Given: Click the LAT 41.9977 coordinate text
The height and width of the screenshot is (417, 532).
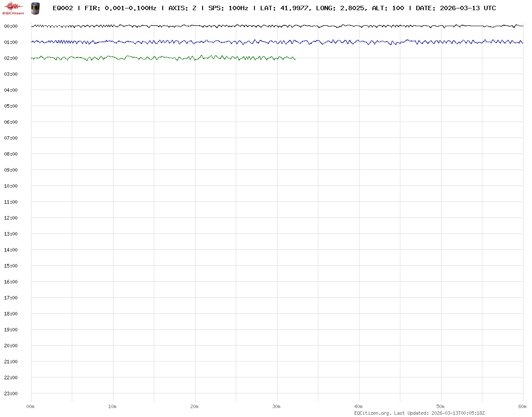Looking at the screenshot, I should [x=284, y=8].
